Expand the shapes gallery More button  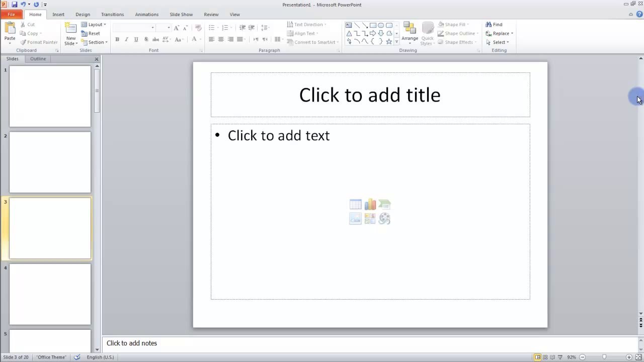[x=396, y=42]
